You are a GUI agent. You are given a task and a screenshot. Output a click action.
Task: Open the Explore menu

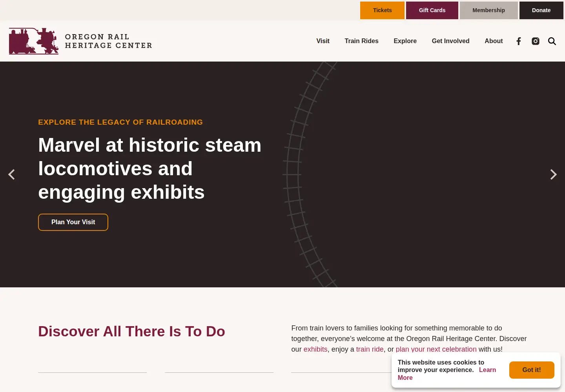[405, 41]
